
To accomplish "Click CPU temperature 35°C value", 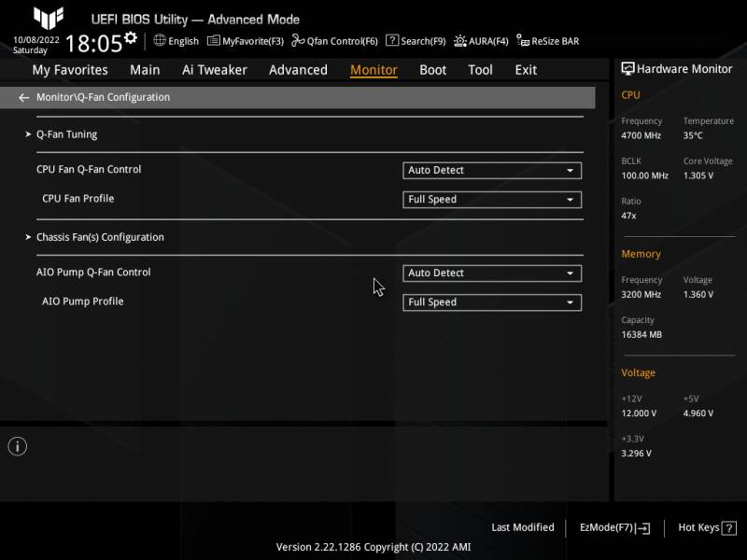I will (x=693, y=135).
